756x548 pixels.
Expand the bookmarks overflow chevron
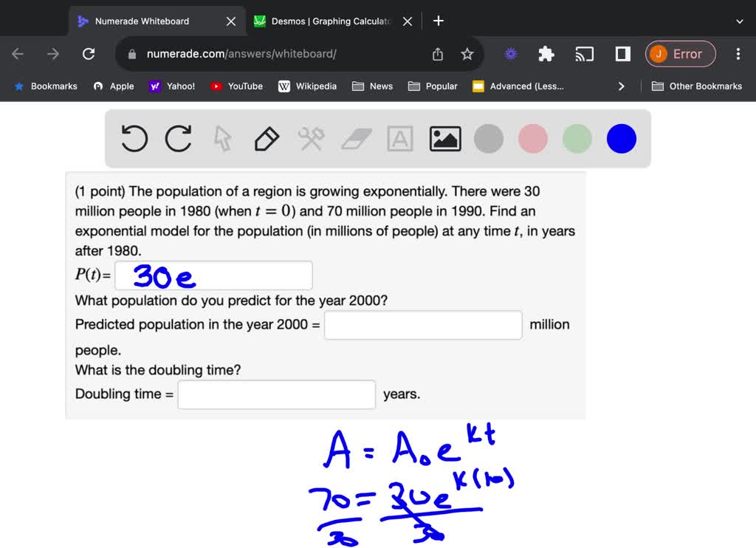pos(622,86)
